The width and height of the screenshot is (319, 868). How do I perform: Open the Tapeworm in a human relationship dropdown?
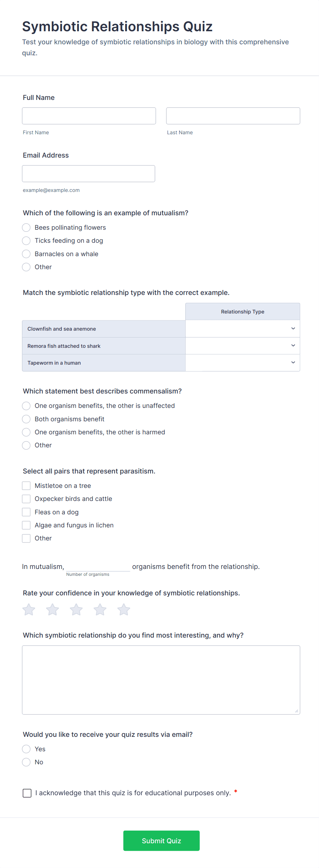(x=242, y=363)
